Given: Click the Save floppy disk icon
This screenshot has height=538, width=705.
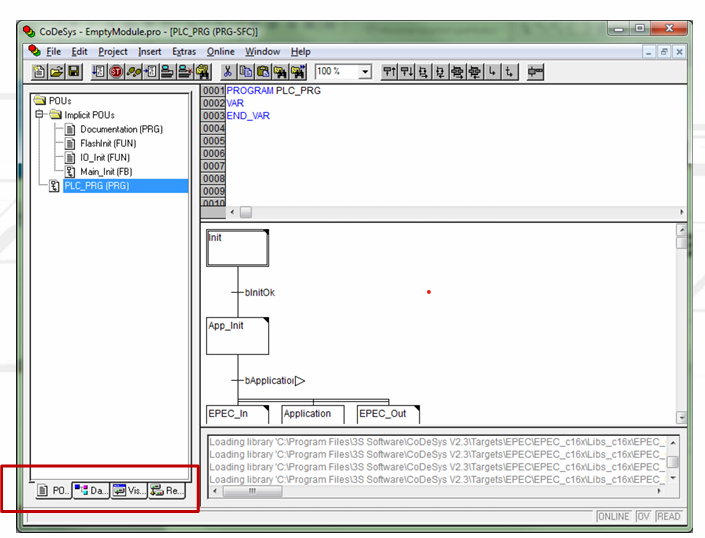Looking at the screenshot, I should pyautogui.click(x=74, y=72).
